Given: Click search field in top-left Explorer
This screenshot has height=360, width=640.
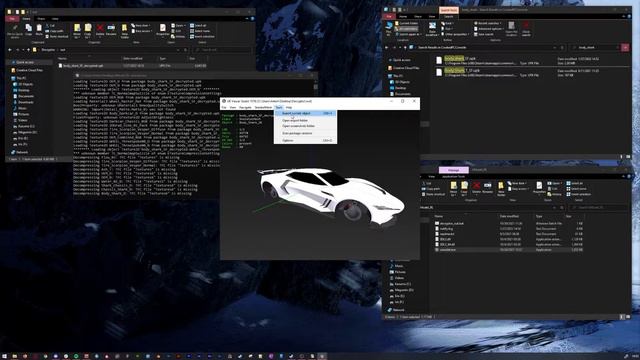Looking at the screenshot, I should pos(222,50).
